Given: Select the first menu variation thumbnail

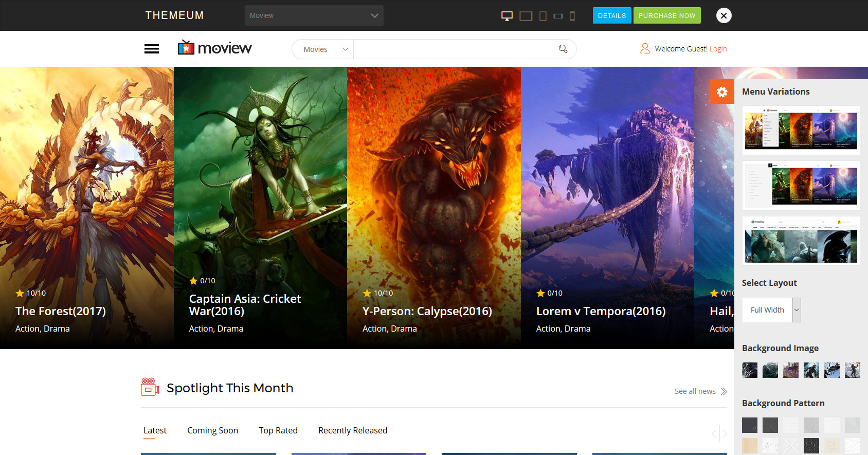Looking at the screenshot, I should [801, 130].
